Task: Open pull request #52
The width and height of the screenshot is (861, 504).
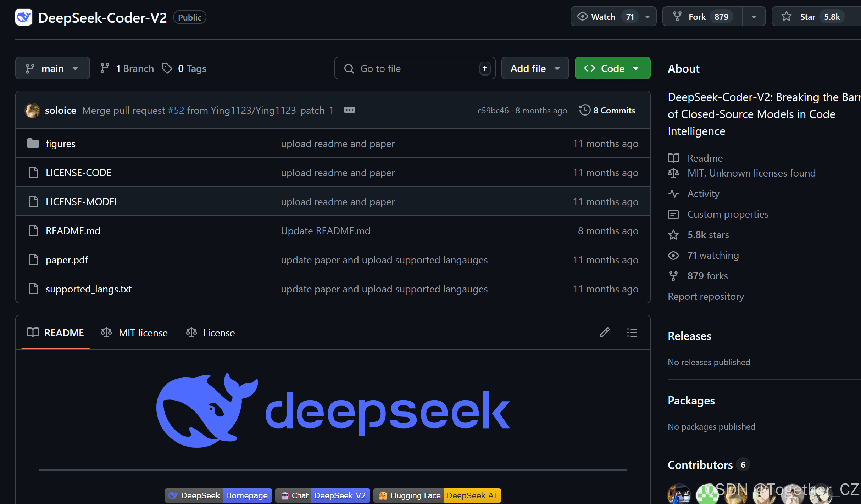Action: click(176, 110)
